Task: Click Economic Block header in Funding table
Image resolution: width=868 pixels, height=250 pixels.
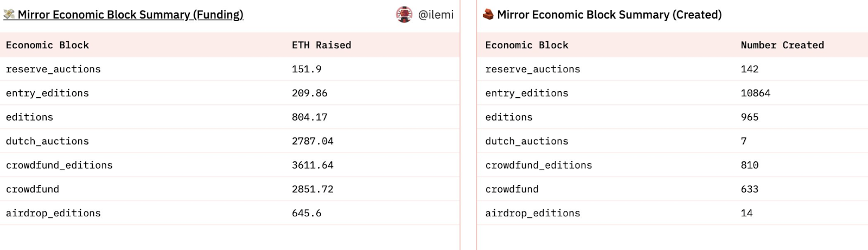Action: [x=47, y=45]
